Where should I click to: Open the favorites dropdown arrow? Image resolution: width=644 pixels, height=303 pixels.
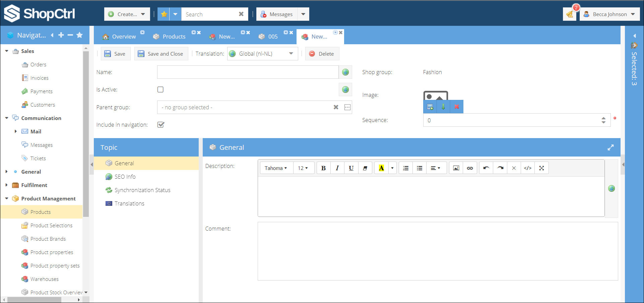pos(175,14)
